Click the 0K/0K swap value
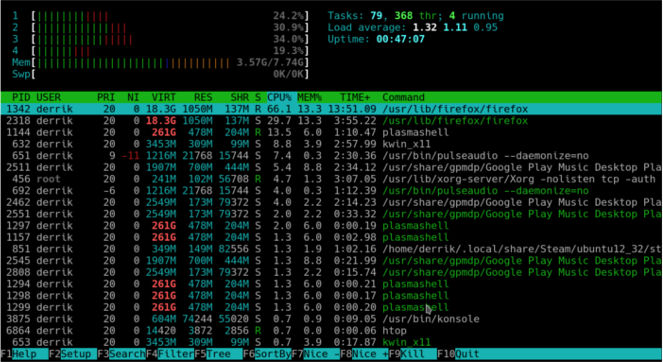663x362 pixels. 288,74
